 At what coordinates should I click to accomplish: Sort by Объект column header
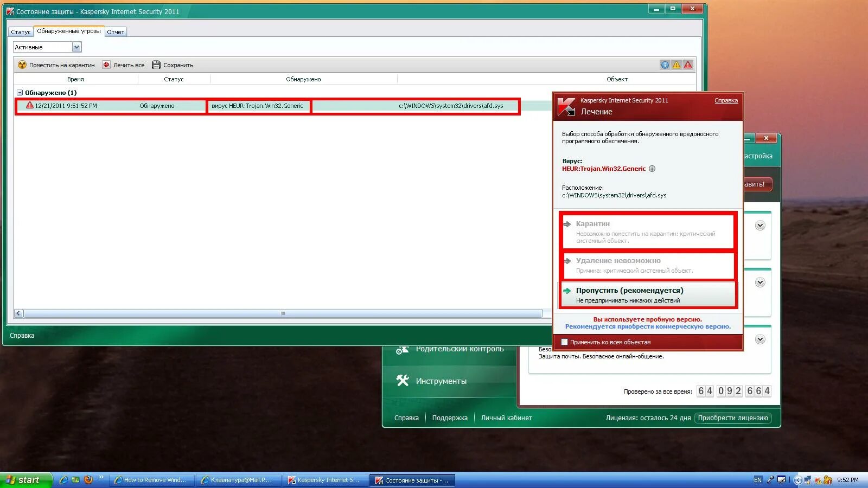coord(617,79)
